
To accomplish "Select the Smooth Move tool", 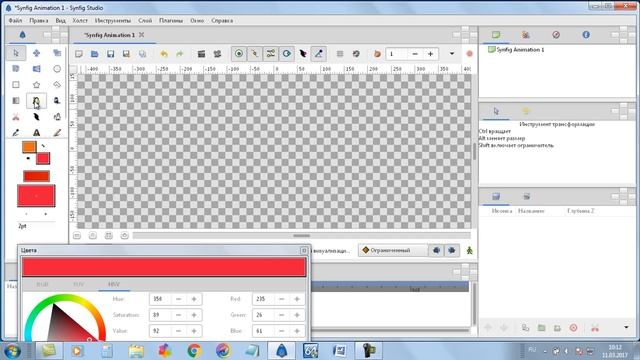I will coord(36,53).
